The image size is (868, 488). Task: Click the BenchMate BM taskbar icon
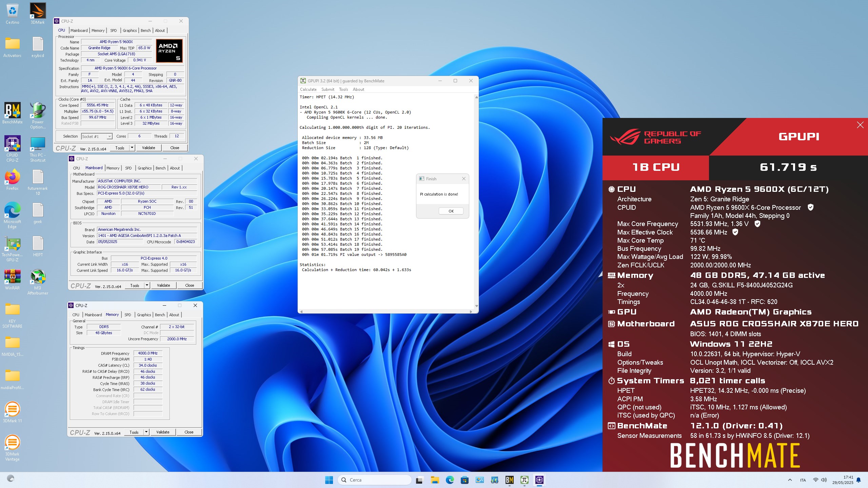pyautogui.click(x=509, y=480)
